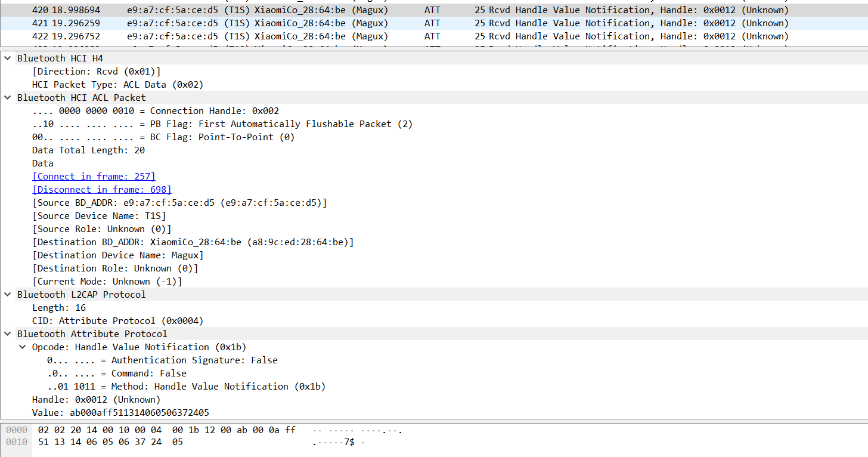Select the Source Role: Unknown row
Screen dimensions: 868x457
[x=102, y=229]
